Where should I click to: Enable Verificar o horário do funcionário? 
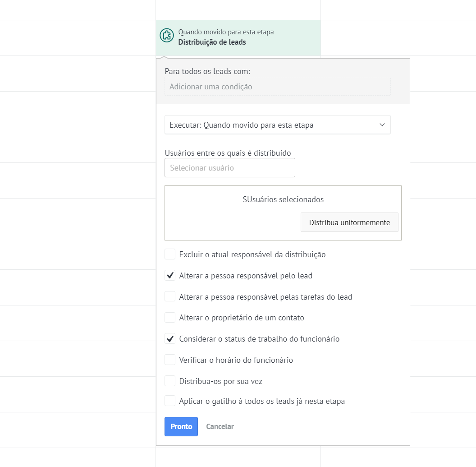point(170,360)
